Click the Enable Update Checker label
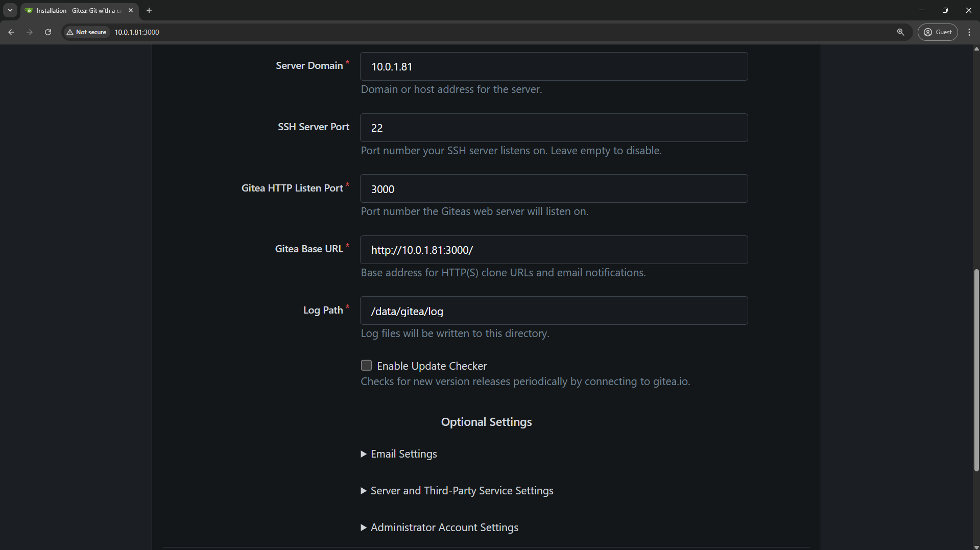The image size is (980, 550). click(432, 366)
